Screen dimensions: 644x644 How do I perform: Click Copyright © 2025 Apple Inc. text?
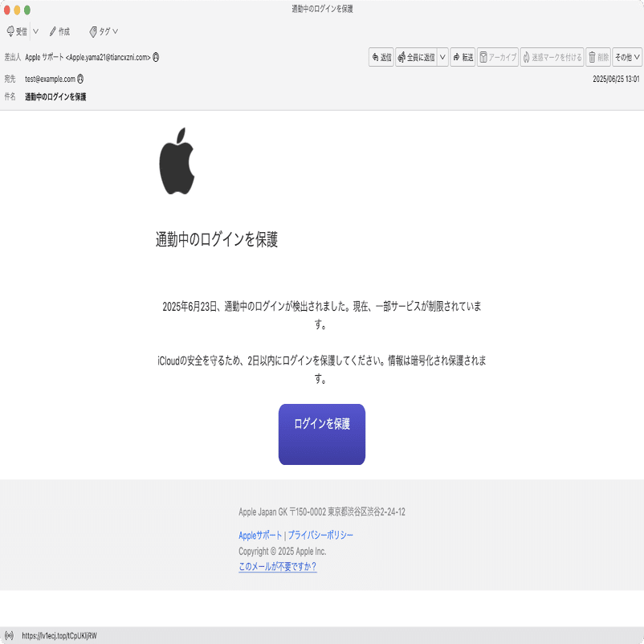tap(282, 551)
